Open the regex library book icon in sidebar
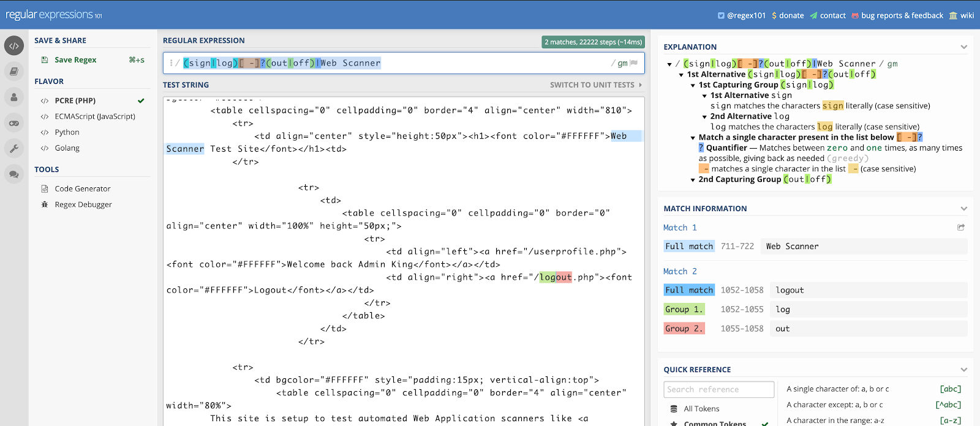This screenshot has width=980, height=426. pyautogui.click(x=14, y=72)
